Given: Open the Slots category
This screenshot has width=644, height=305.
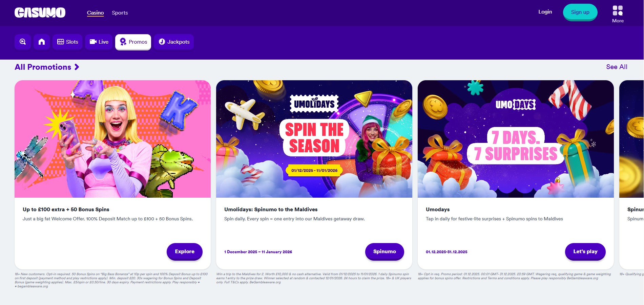Looking at the screenshot, I should [67, 42].
